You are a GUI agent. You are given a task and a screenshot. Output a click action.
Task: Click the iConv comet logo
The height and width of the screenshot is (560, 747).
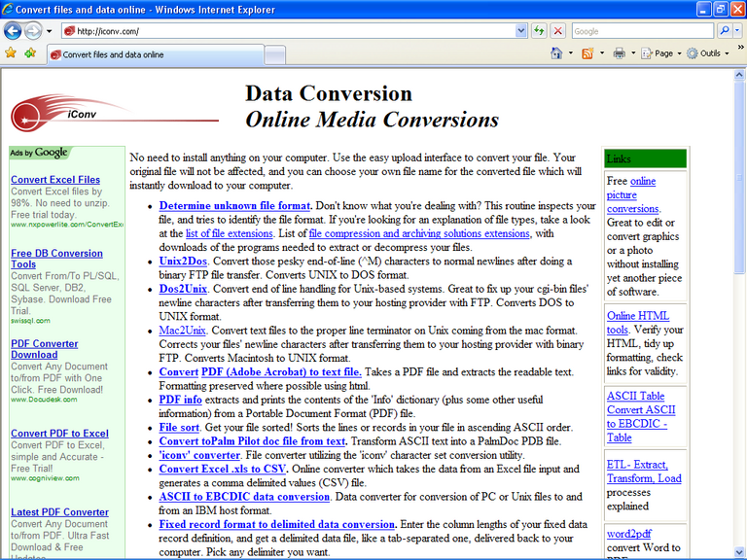click(x=115, y=113)
